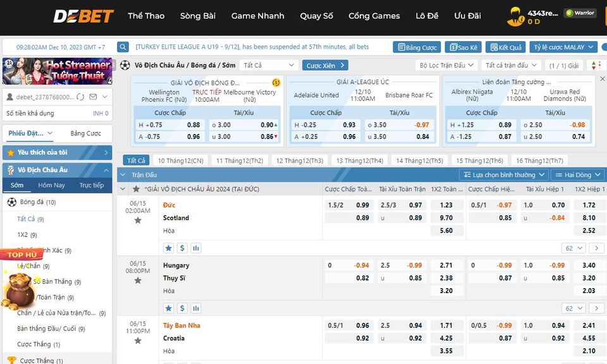This screenshot has width=607, height=364.
Task: Open the mail envelope icon in account panel
Action: pyautogui.click(x=93, y=97)
